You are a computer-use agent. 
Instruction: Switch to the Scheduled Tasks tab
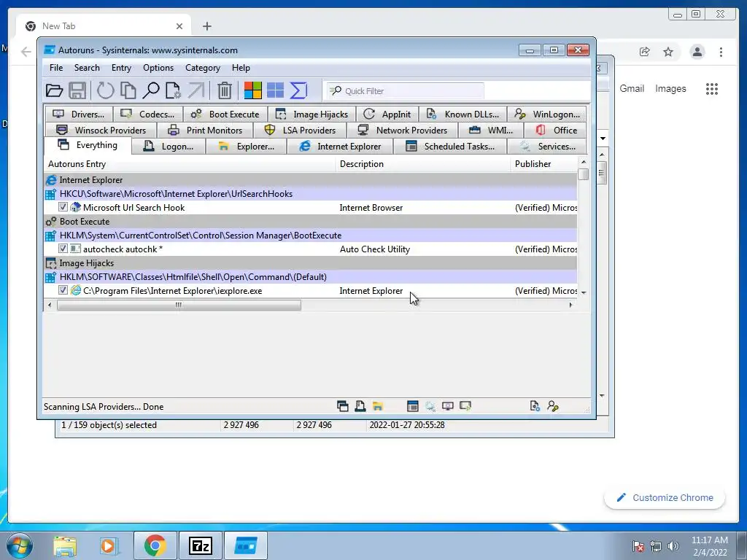click(x=450, y=146)
